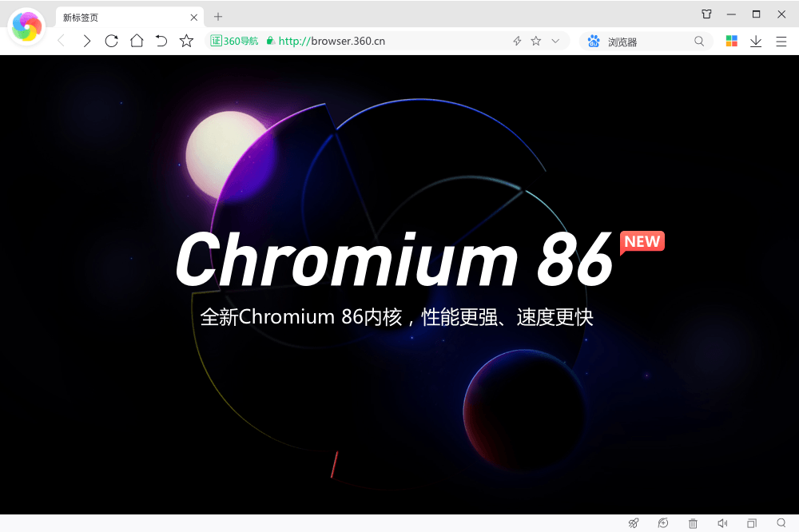Viewport: 799px width, 532px height.
Task: Mute audio with the speaker icon
Action: coord(722,523)
